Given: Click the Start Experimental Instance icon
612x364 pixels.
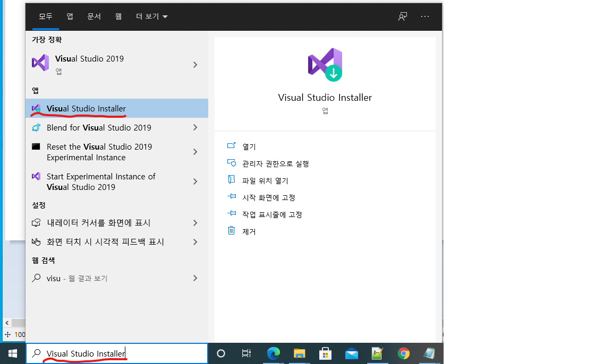Looking at the screenshot, I should (36, 176).
